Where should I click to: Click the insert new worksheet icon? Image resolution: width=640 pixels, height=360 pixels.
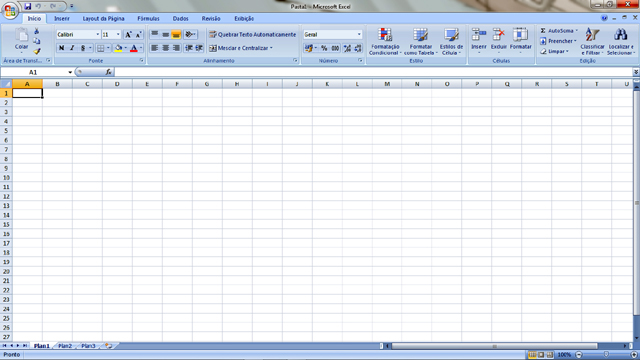tap(108, 346)
